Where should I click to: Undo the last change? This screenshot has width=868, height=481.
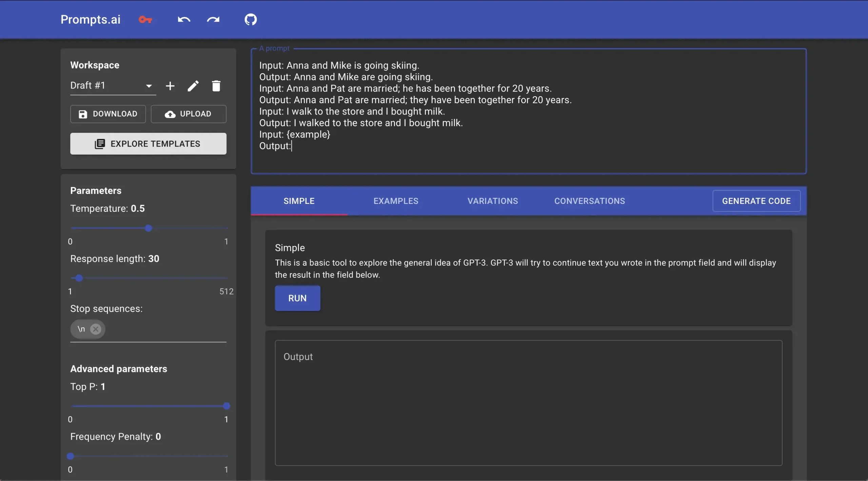coord(183,19)
